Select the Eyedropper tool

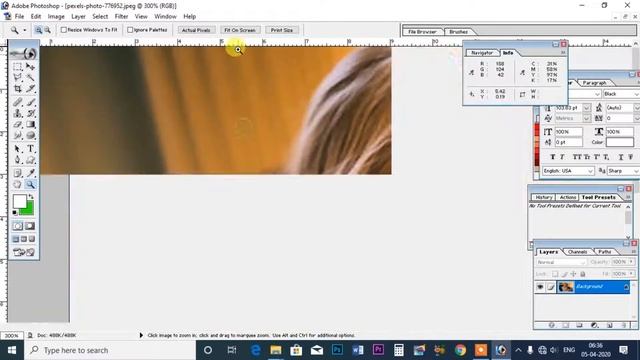pyautogui.click(x=30, y=173)
